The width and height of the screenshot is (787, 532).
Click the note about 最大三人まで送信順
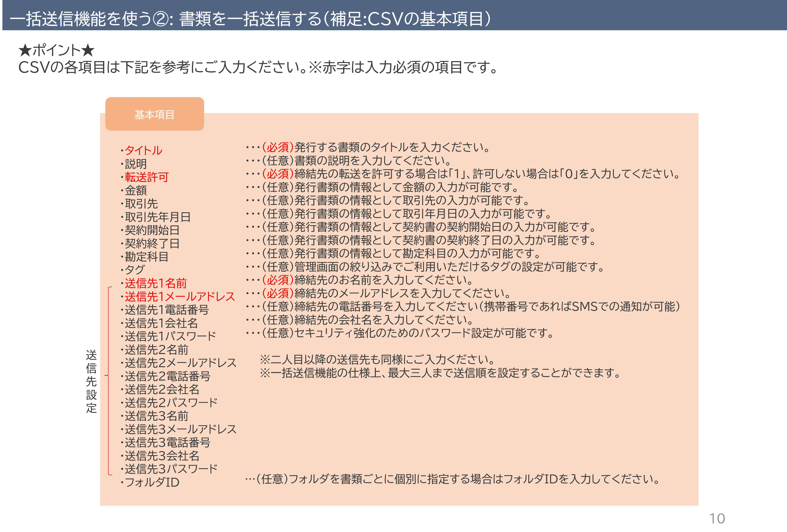(x=440, y=373)
